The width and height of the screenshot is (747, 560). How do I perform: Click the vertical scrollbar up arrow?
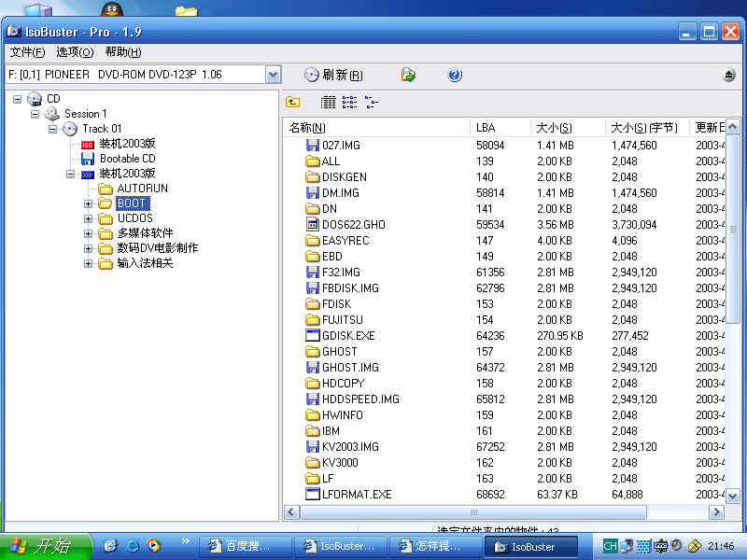tap(732, 127)
